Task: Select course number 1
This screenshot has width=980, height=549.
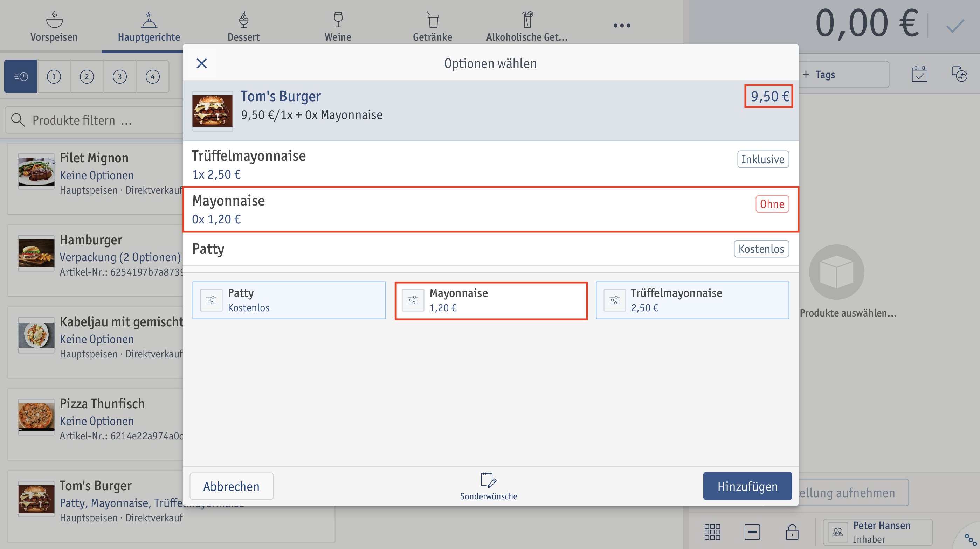Action: pyautogui.click(x=54, y=76)
